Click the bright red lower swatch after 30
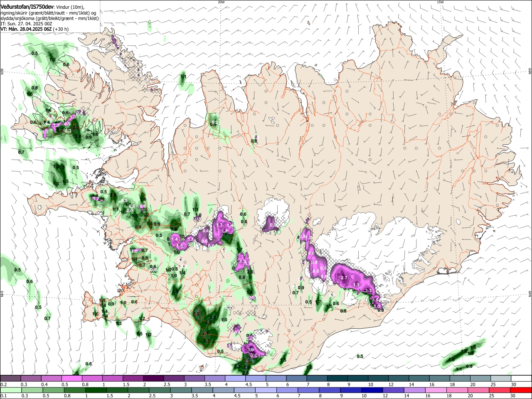 click(x=522, y=390)
